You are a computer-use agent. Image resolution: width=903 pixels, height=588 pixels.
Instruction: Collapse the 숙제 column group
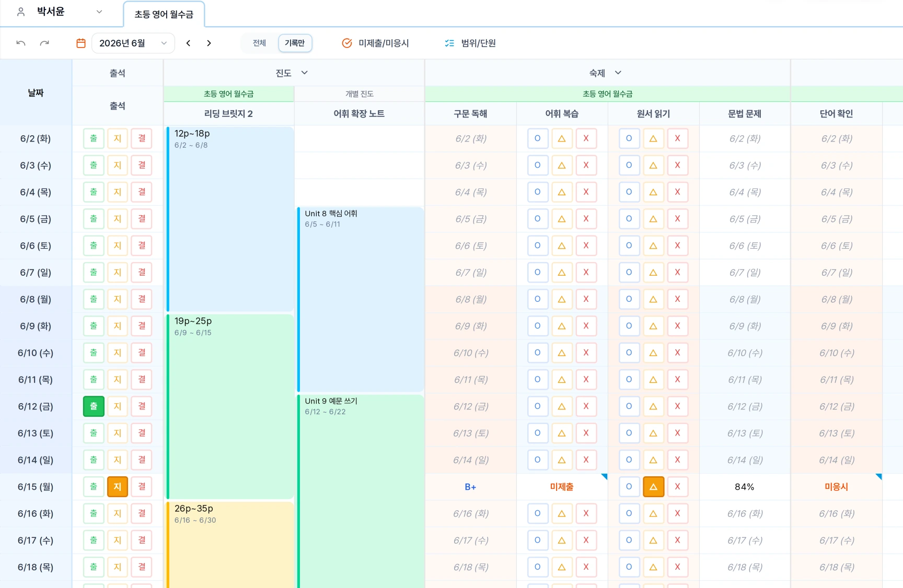[x=618, y=73]
